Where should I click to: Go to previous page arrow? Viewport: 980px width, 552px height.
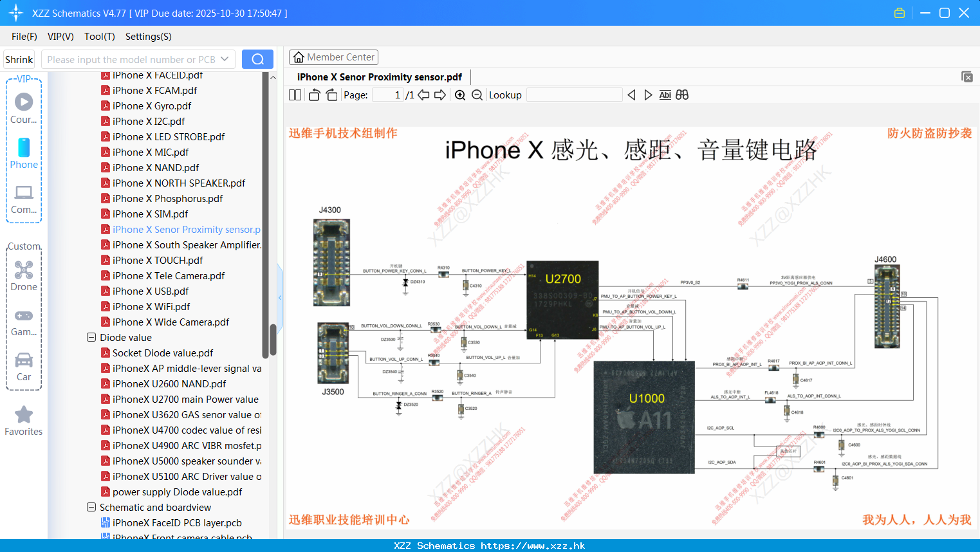pyautogui.click(x=423, y=95)
